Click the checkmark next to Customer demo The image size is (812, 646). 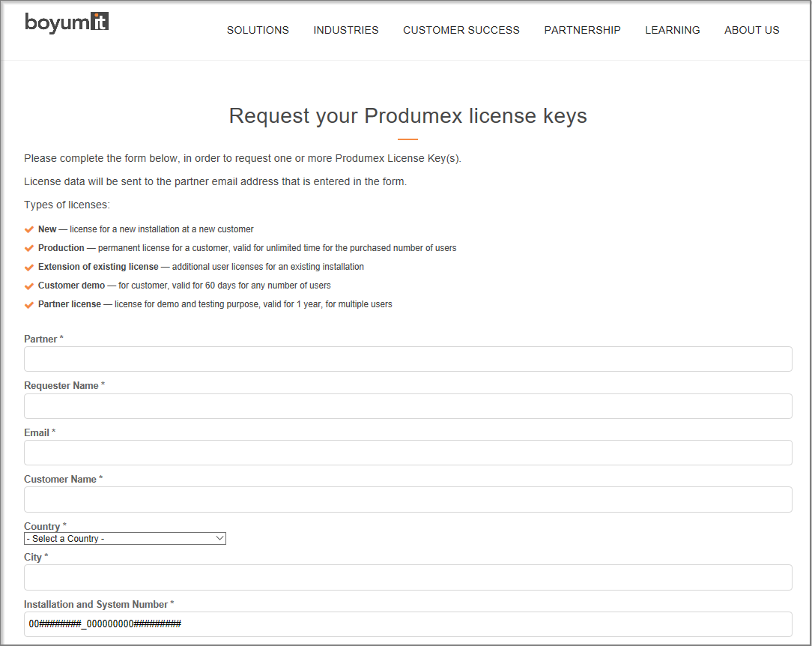point(29,286)
